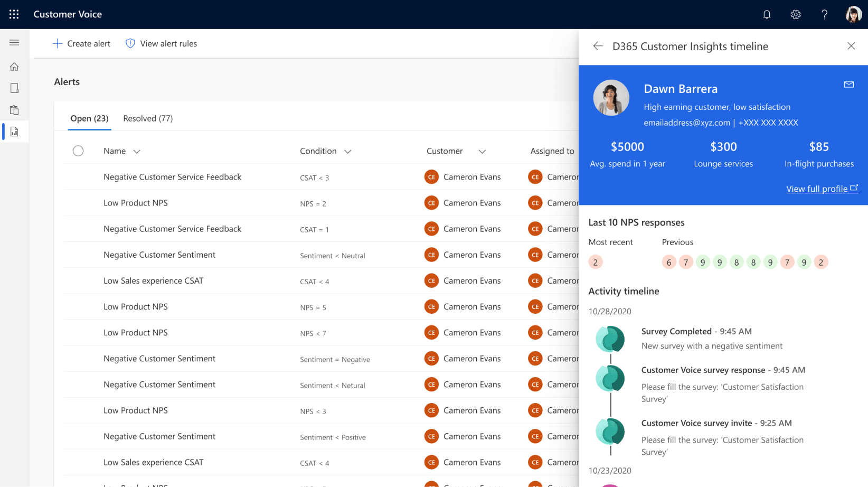This screenshot has height=487, width=868.
Task: Toggle the hamburger navigation menu
Action: point(14,43)
